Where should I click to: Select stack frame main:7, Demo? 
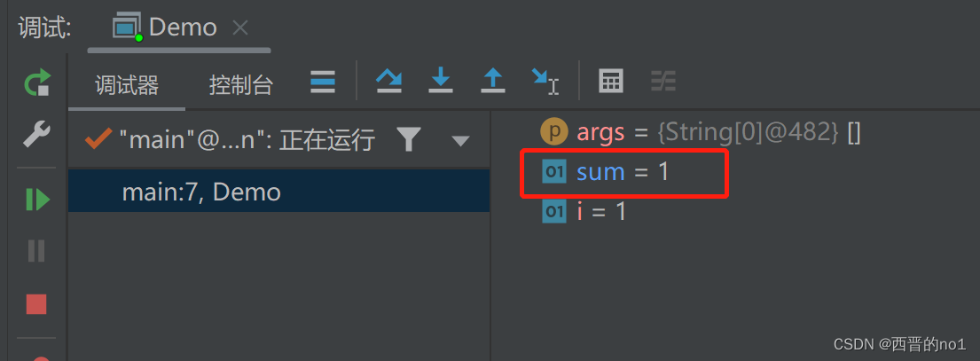(x=278, y=191)
